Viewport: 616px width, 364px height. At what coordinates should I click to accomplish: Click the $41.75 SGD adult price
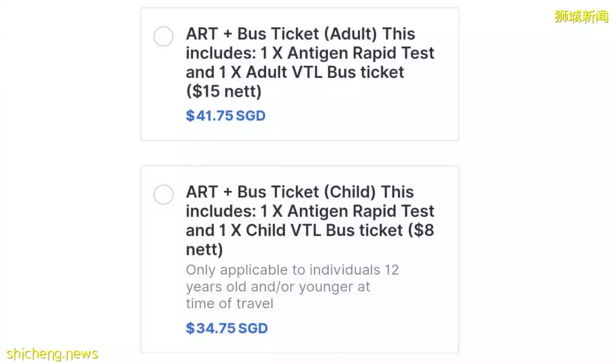click(x=225, y=116)
